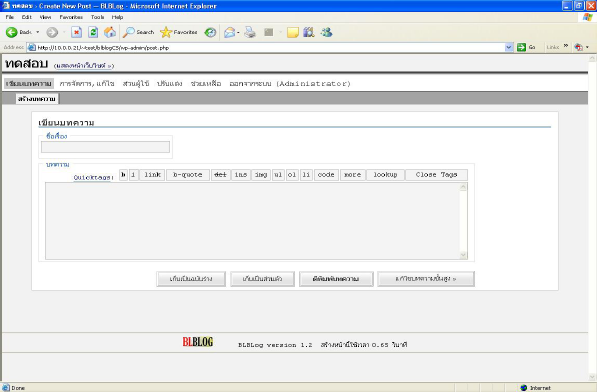
Task: Open the Edit menu
Action: pyautogui.click(x=27, y=17)
